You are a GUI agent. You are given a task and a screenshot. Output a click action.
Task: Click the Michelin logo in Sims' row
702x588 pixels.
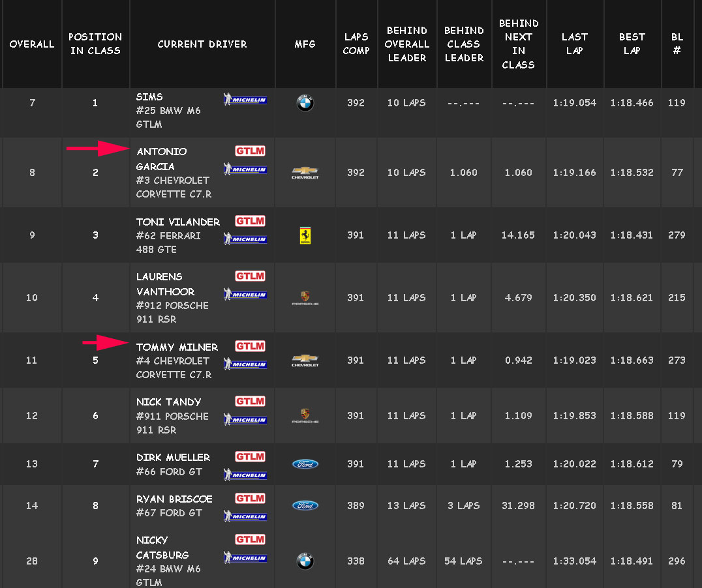click(245, 100)
